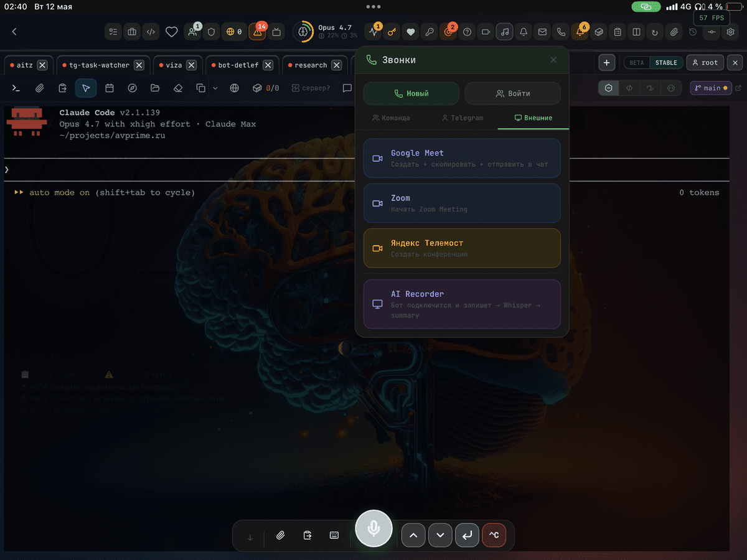Open the at-sign icon with badge 2
The height and width of the screenshot is (560, 747).
click(448, 32)
